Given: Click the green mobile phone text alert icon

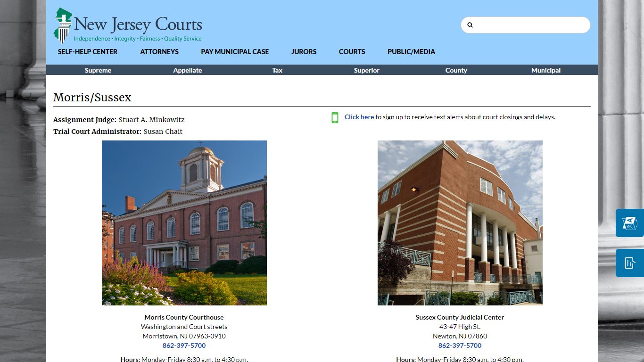Looking at the screenshot, I should click(335, 117).
